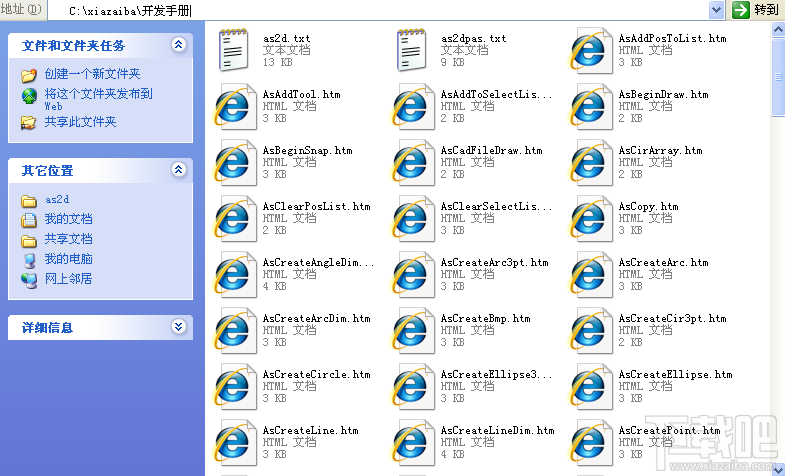Image resolution: width=785 pixels, height=476 pixels.
Task: Click the AsCirArray.htm file name
Action: point(660,150)
